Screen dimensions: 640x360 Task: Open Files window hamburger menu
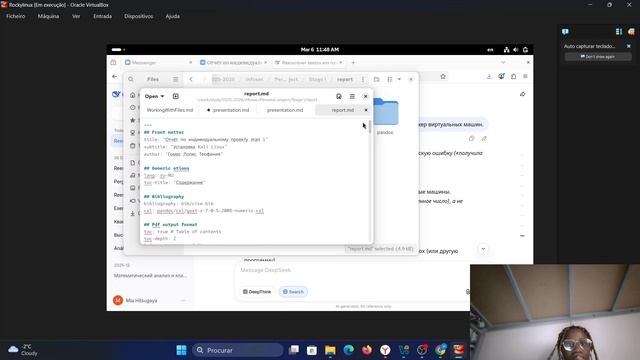[x=176, y=79]
